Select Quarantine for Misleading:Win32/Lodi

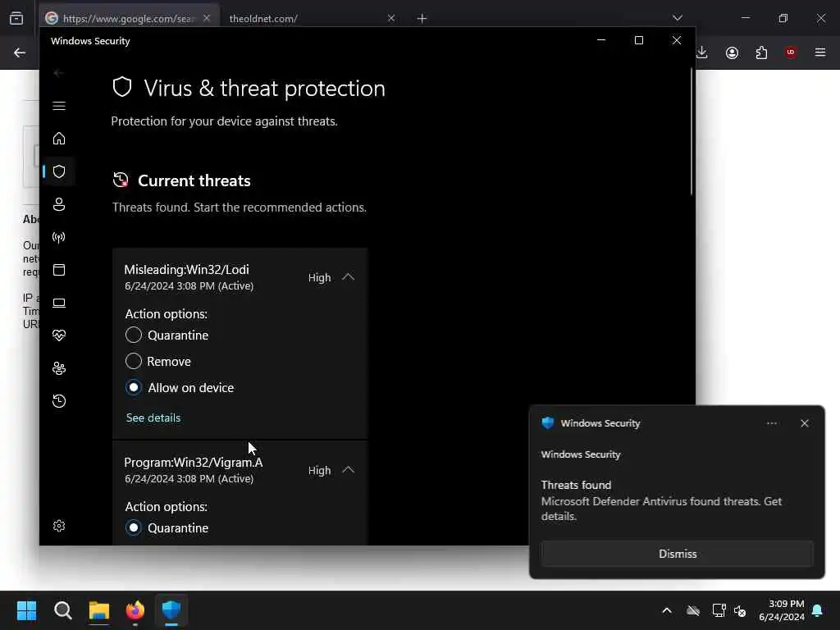[134, 335]
